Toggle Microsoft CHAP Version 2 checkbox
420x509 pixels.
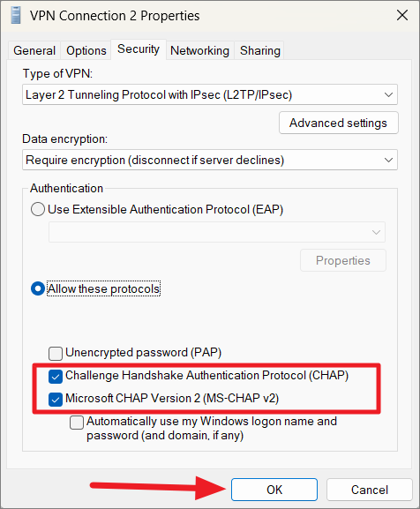coord(56,400)
